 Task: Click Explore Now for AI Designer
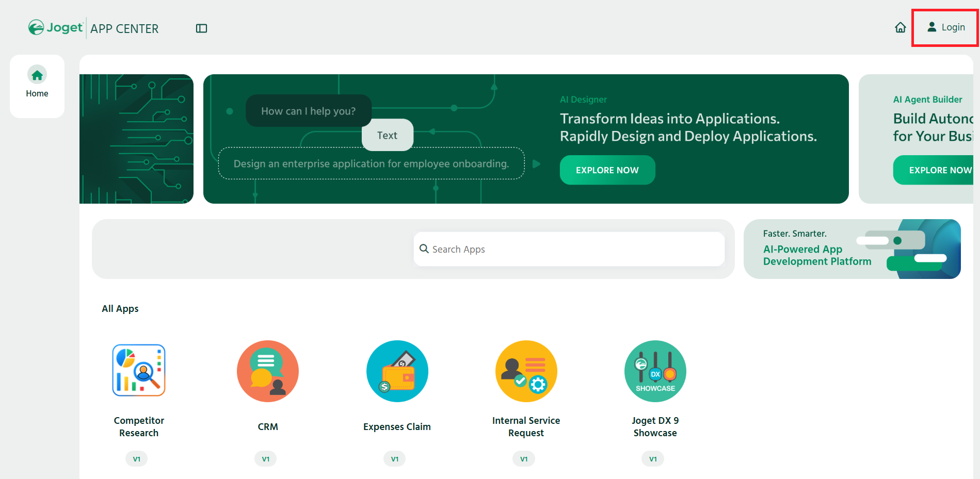click(x=607, y=170)
